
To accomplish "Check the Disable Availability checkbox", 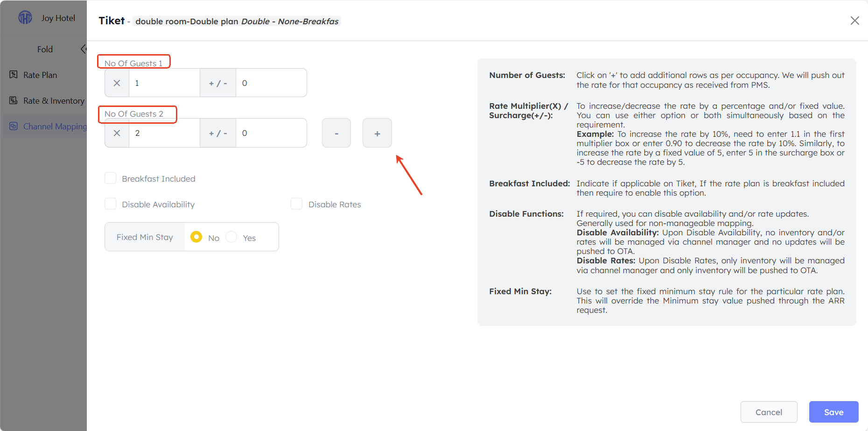I will pos(111,204).
